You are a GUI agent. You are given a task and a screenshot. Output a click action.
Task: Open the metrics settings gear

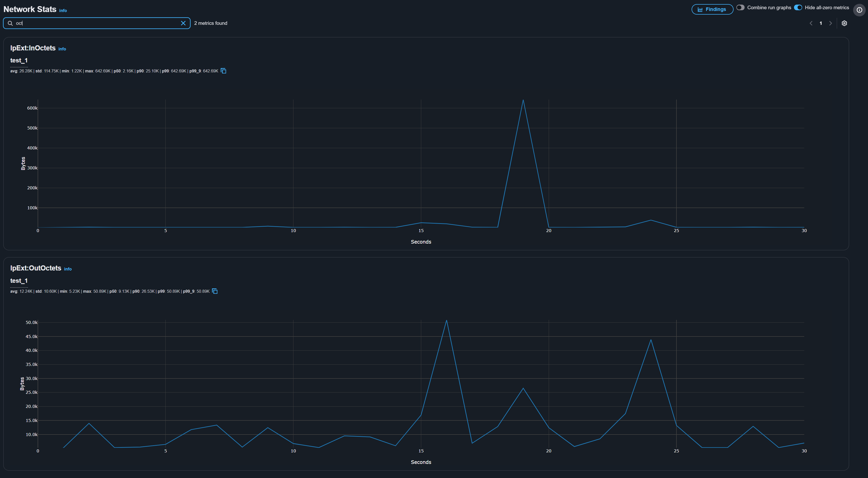(x=844, y=23)
